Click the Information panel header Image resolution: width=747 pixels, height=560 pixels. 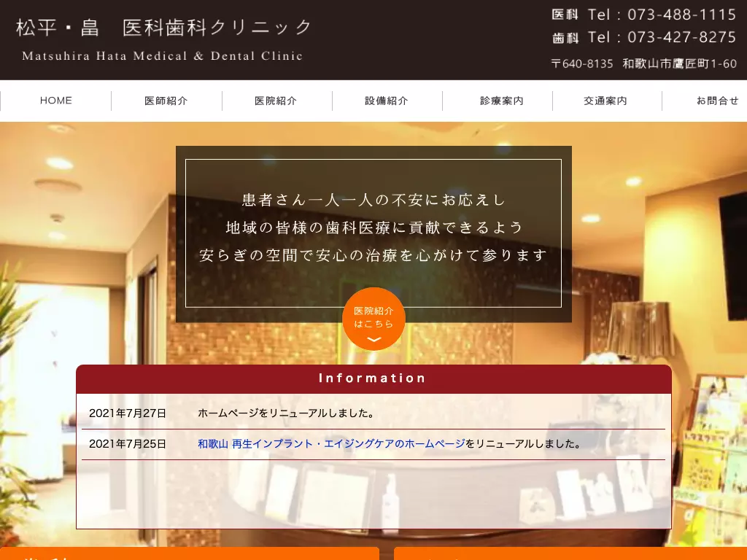tap(373, 378)
